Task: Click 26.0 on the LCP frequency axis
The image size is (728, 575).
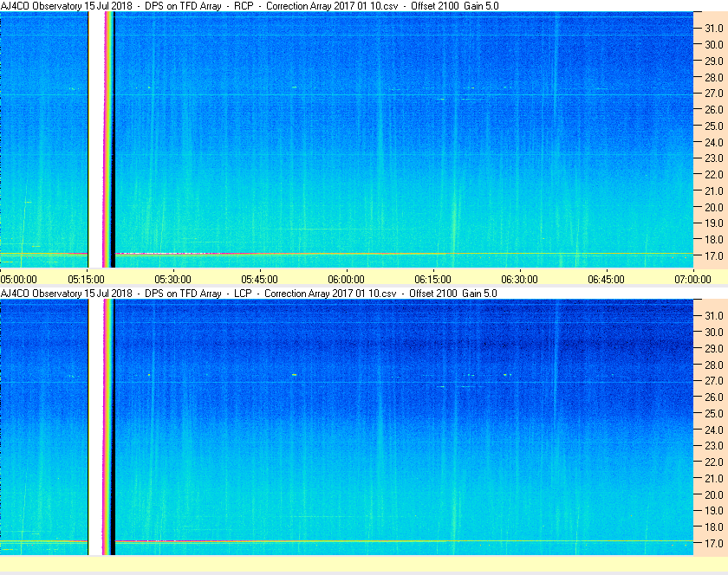Action: point(714,397)
